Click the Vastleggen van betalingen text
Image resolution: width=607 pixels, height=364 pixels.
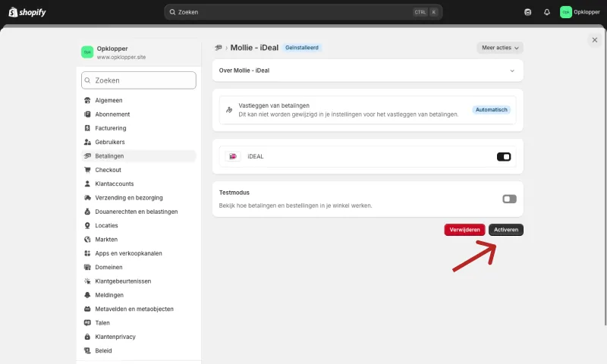click(x=274, y=105)
